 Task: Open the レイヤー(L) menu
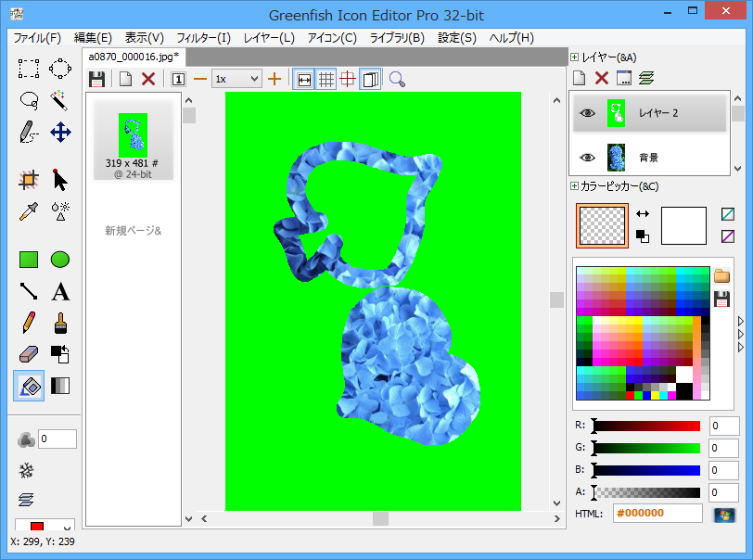pyautogui.click(x=269, y=38)
